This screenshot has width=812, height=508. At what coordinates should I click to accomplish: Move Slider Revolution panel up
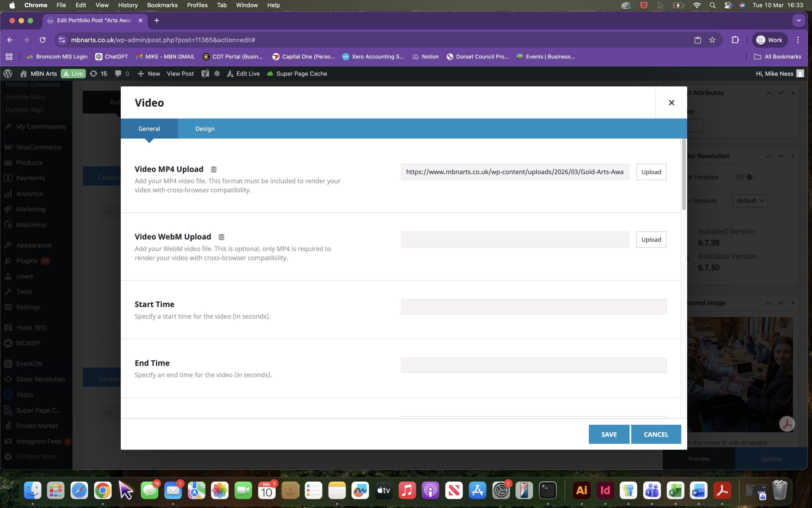(x=769, y=156)
